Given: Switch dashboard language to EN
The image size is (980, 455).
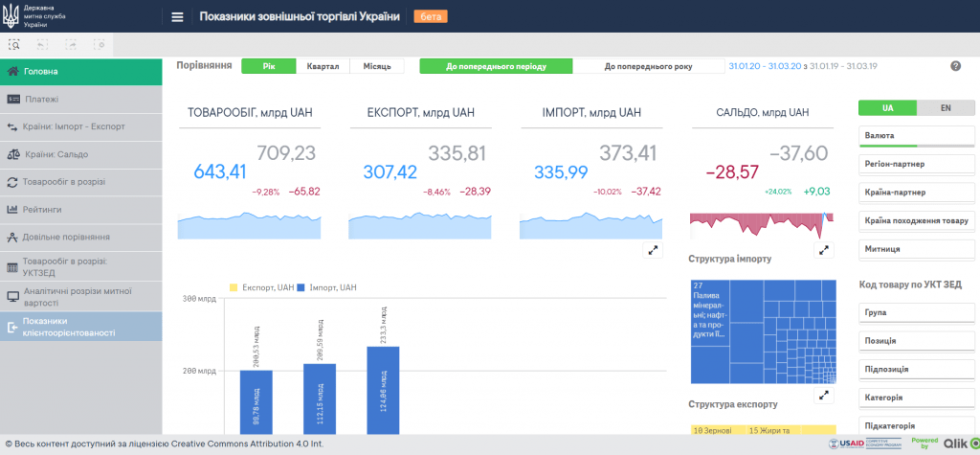Looking at the screenshot, I should 945,108.
